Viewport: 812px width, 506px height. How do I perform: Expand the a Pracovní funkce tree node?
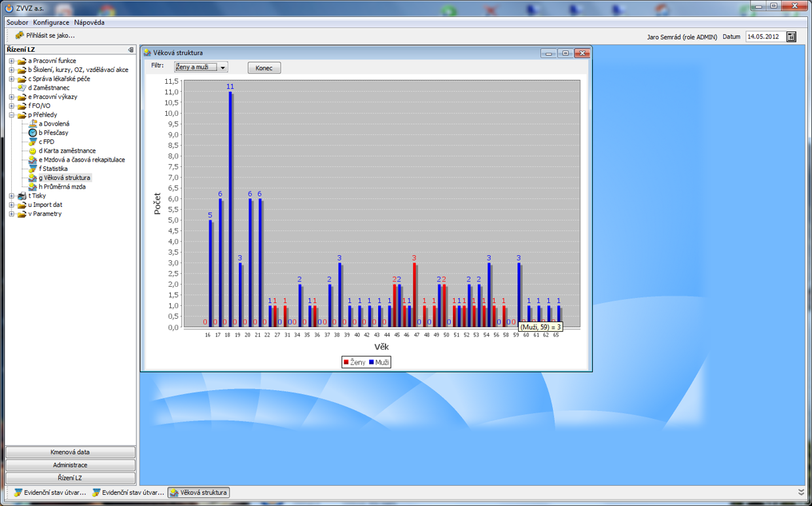(x=12, y=61)
